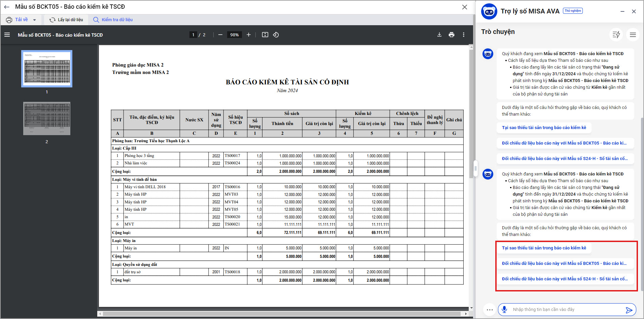Click the 'Loại: Quyền sử dụng đất' group row
Screen dimensions: 644x319
(287, 265)
